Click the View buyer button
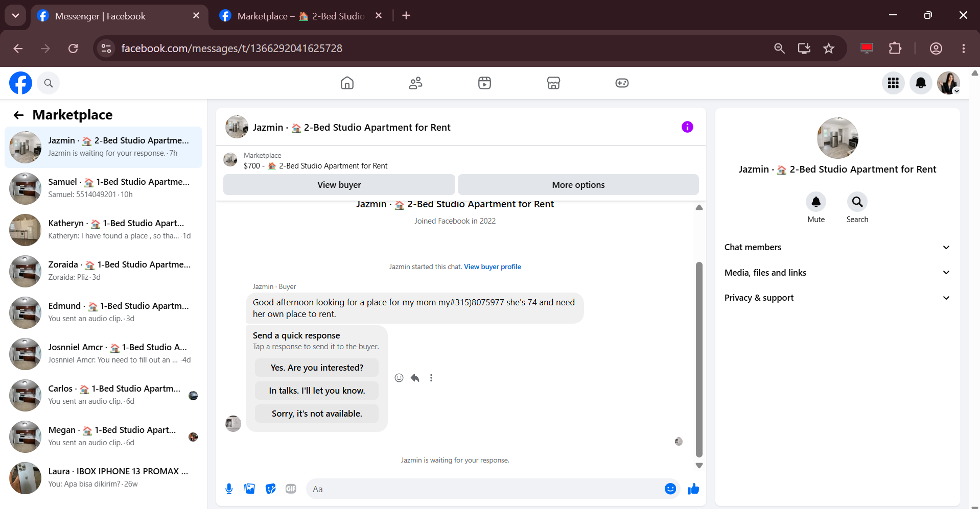The height and width of the screenshot is (509, 980). click(339, 185)
